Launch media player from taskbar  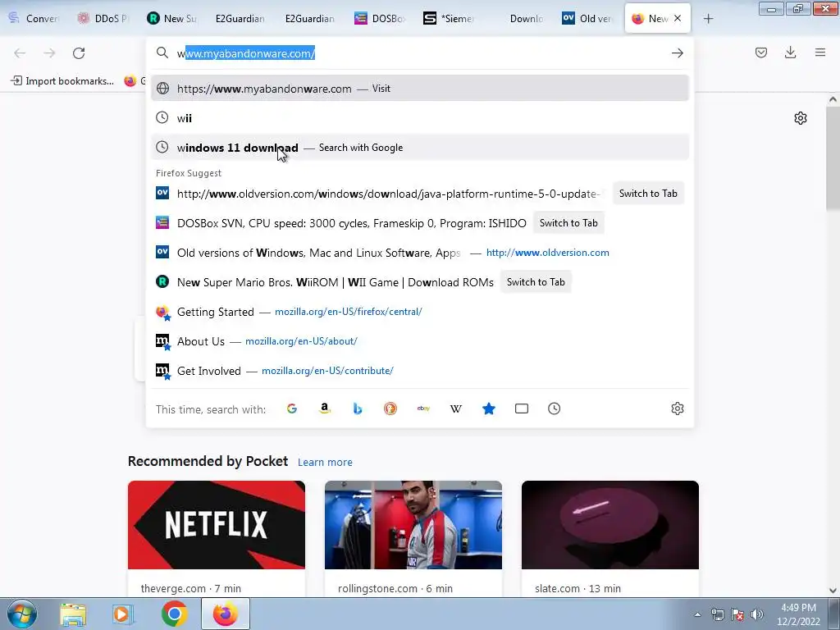(122, 614)
